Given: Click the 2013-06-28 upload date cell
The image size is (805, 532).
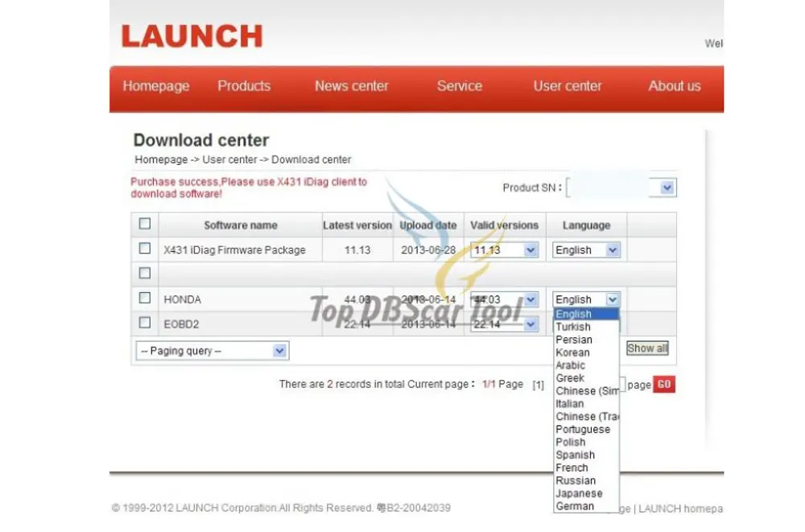Looking at the screenshot, I should (x=428, y=250).
